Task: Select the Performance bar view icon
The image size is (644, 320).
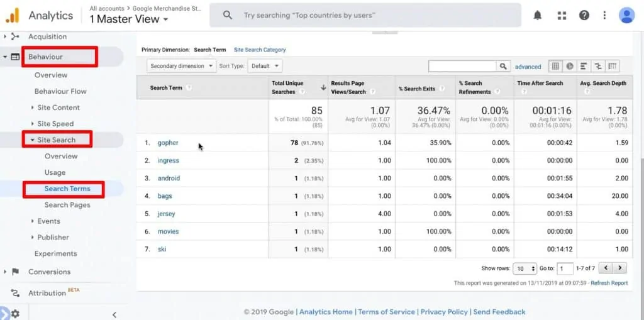Action: point(584,66)
